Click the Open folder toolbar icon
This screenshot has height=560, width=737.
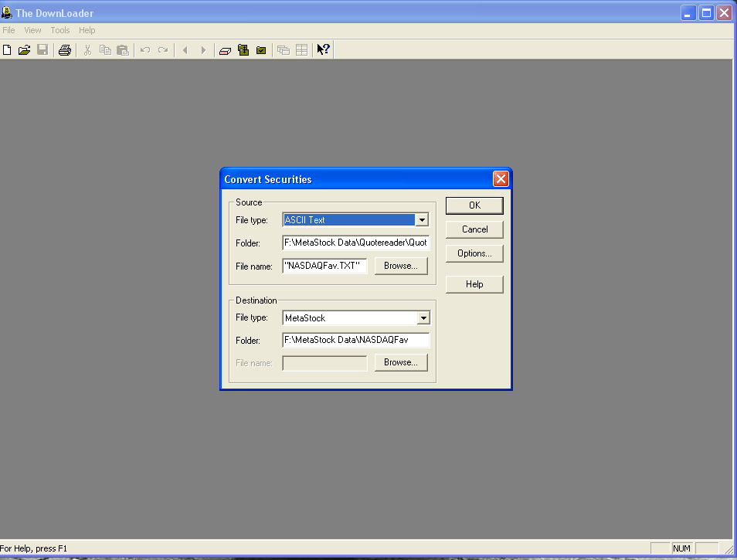tap(25, 49)
